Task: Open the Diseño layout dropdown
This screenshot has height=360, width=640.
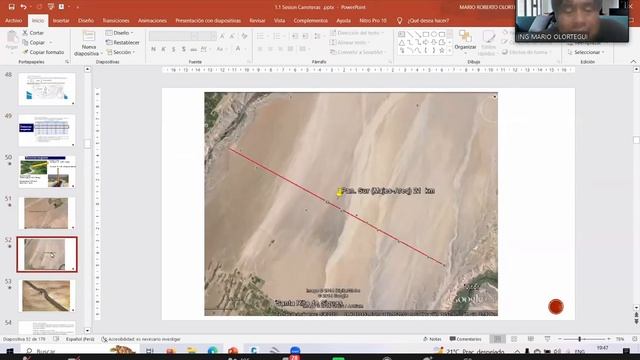Action: (120, 33)
